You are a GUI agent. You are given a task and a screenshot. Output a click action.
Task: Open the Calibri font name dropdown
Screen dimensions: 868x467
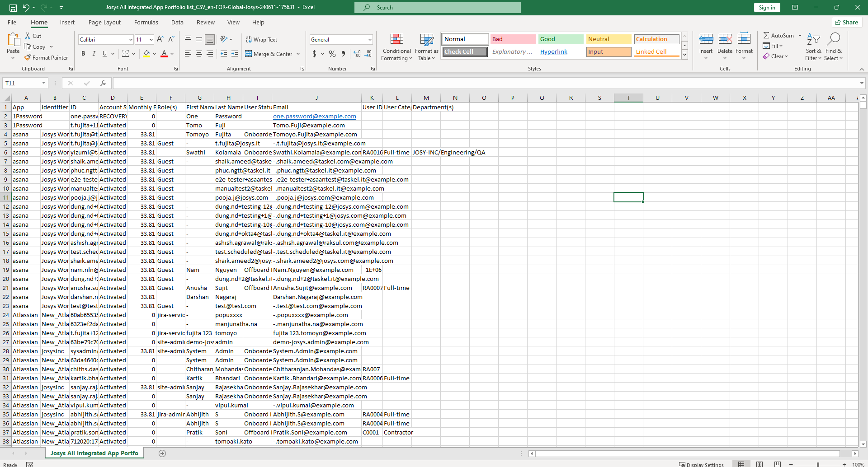131,40
